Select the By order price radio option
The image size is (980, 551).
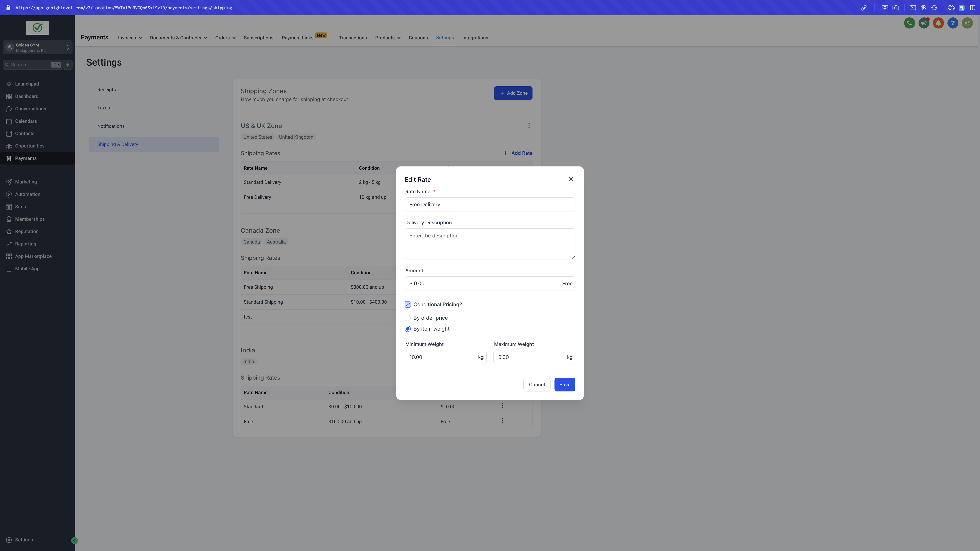(408, 318)
